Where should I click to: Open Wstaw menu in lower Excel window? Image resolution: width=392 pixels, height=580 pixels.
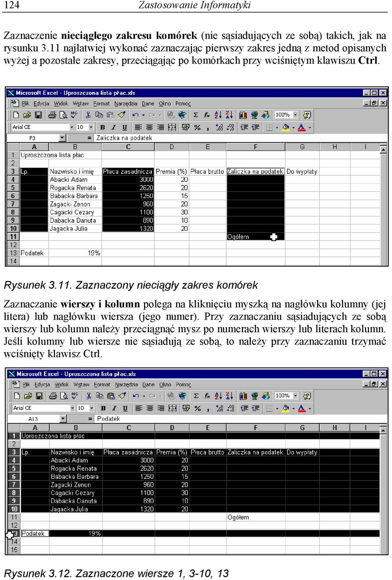click(81, 384)
